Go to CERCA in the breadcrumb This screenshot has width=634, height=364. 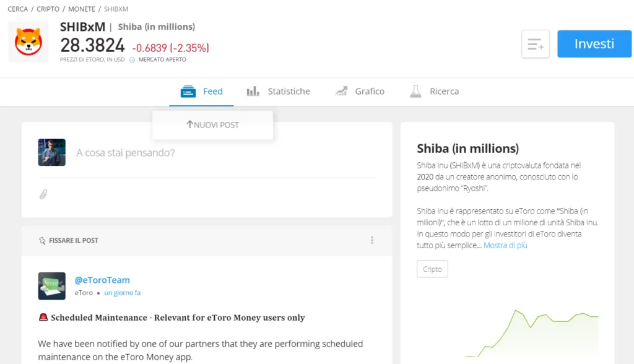pyautogui.click(x=18, y=9)
